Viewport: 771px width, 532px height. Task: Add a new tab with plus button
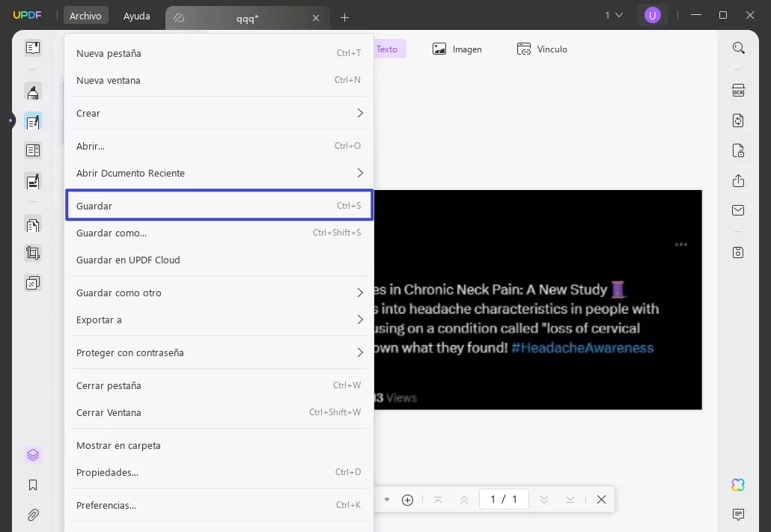click(344, 18)
